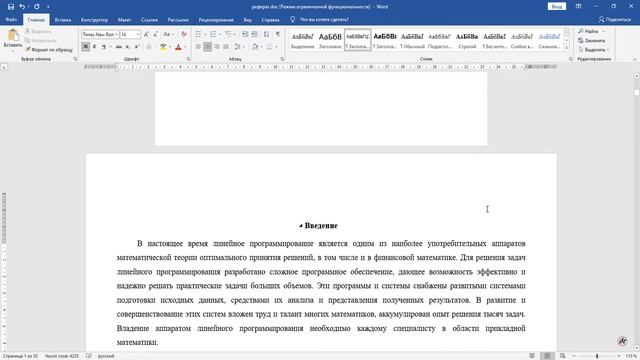Toggle paragraph marks display ¶
The height and width of the screenshot is (360, 640).
point(278,34)
